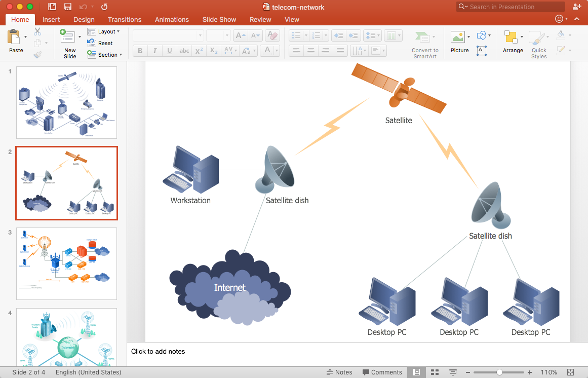Select slide 3 thumbnail in panel

66,263
